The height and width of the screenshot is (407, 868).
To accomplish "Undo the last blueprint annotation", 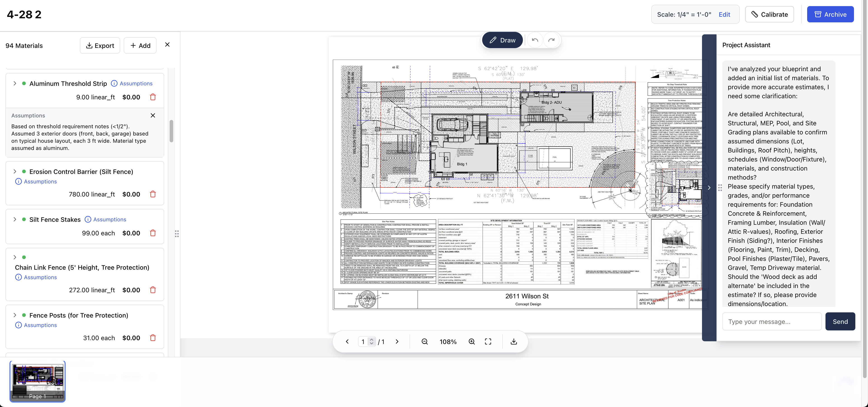I will [535, 40].
